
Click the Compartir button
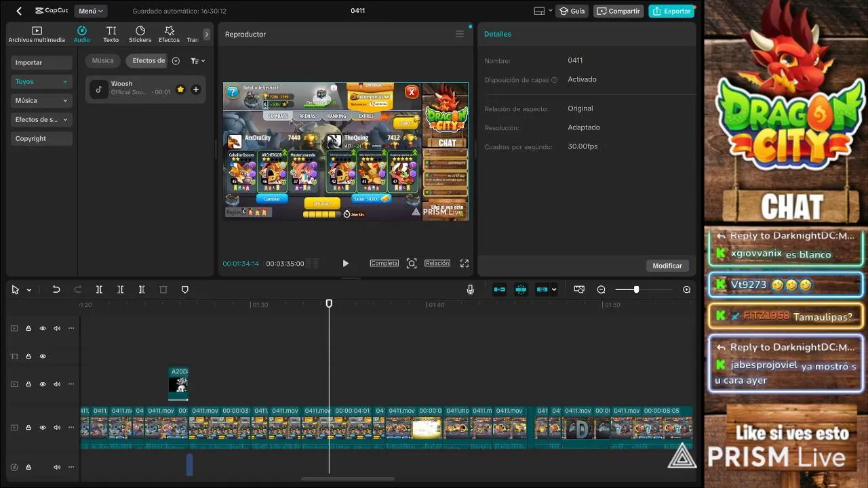pos(618,11)
